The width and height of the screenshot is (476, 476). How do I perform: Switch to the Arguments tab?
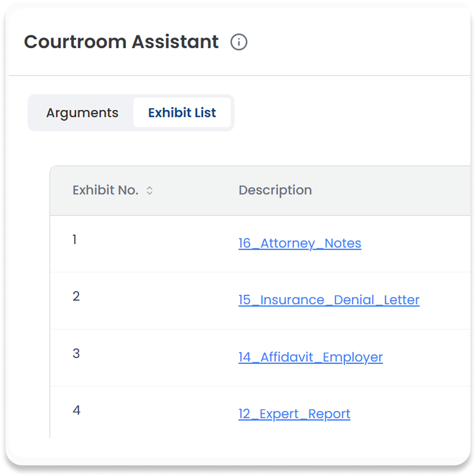coord(82,112)
